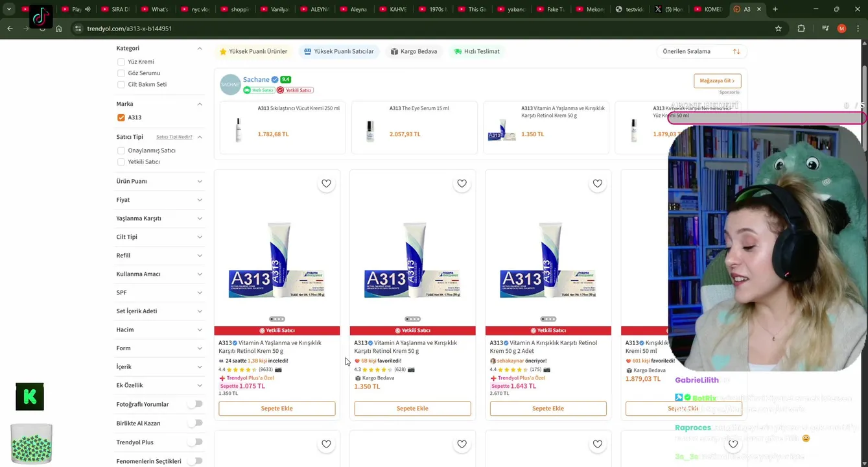Collapse the Marka filter section
868x467 pixels.
pyautogui.click(x=200, y=104)
